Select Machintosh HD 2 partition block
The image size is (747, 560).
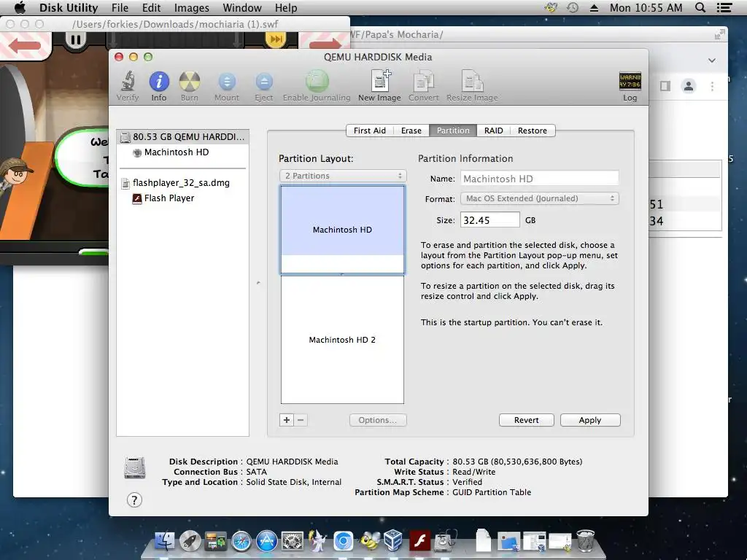point(343,340)
